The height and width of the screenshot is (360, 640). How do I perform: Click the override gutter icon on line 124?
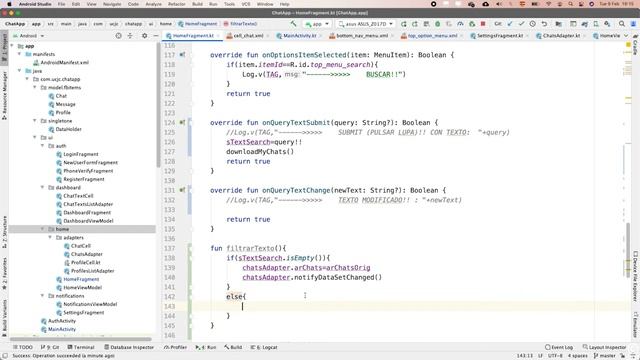182,122
